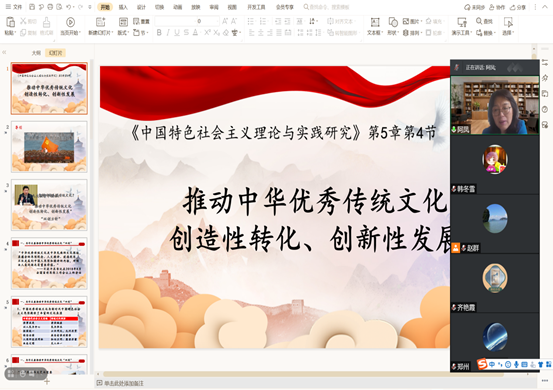Click the Format Painter brush icon

click(46, 23)
